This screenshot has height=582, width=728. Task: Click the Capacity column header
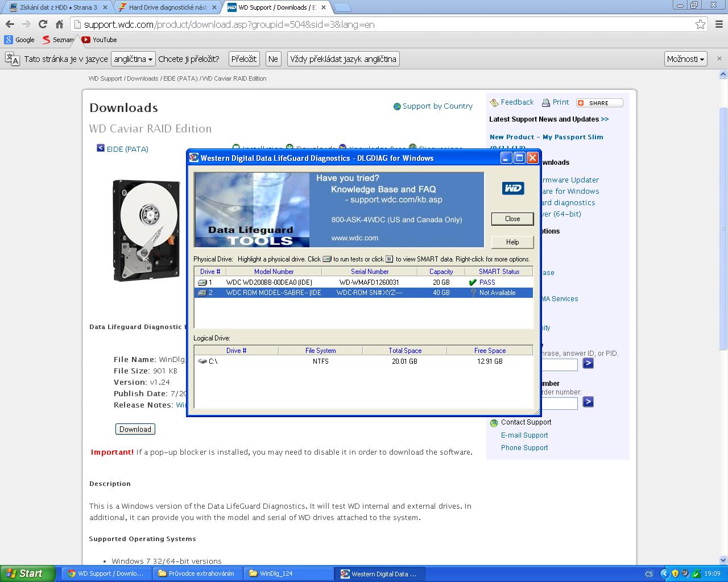tap(441, 272)
